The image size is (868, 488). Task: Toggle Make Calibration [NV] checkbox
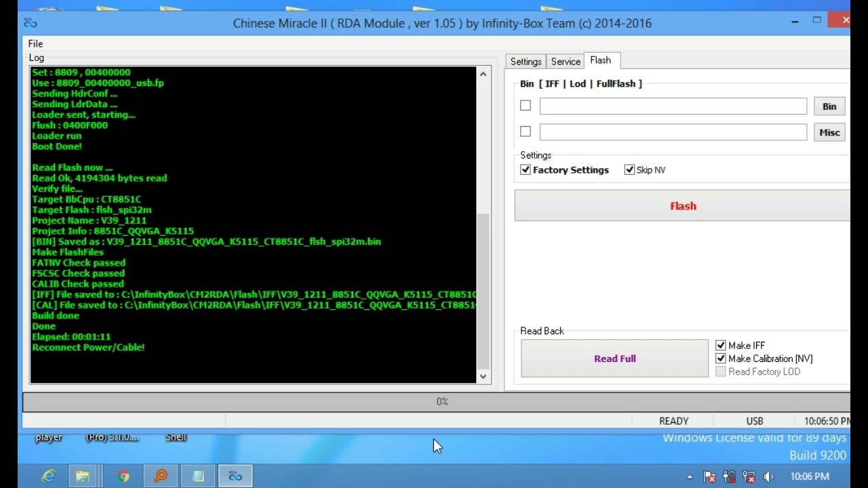coord(721,359)
